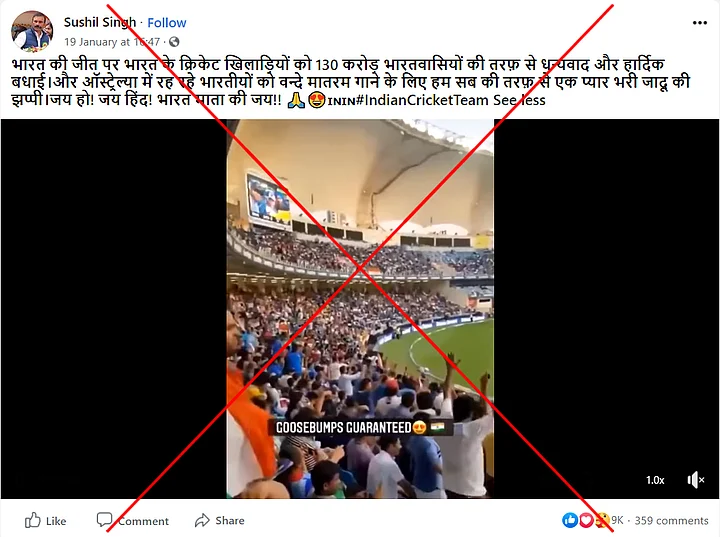This screenshot has height=537, width=720.
Task: Click the blue like reaction icon
Action: click(570, 520)
